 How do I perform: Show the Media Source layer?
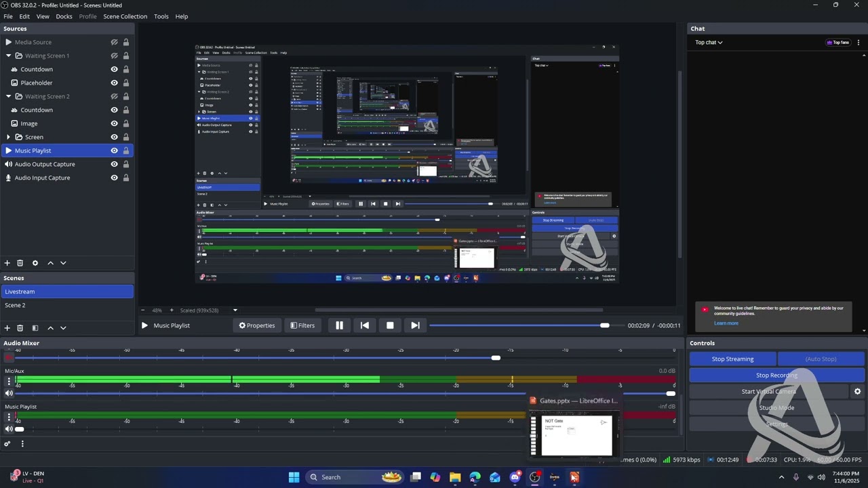[114, 42]
